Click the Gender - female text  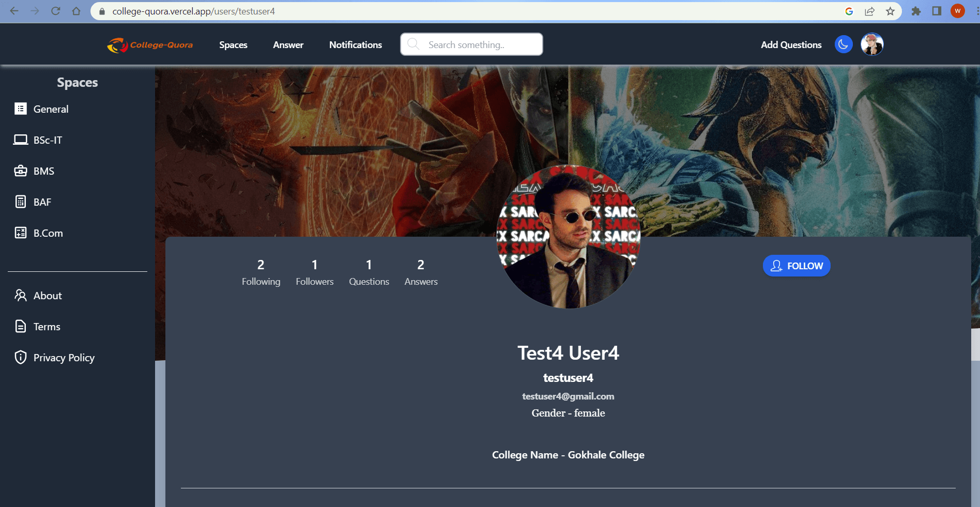[x=568, y=413]
